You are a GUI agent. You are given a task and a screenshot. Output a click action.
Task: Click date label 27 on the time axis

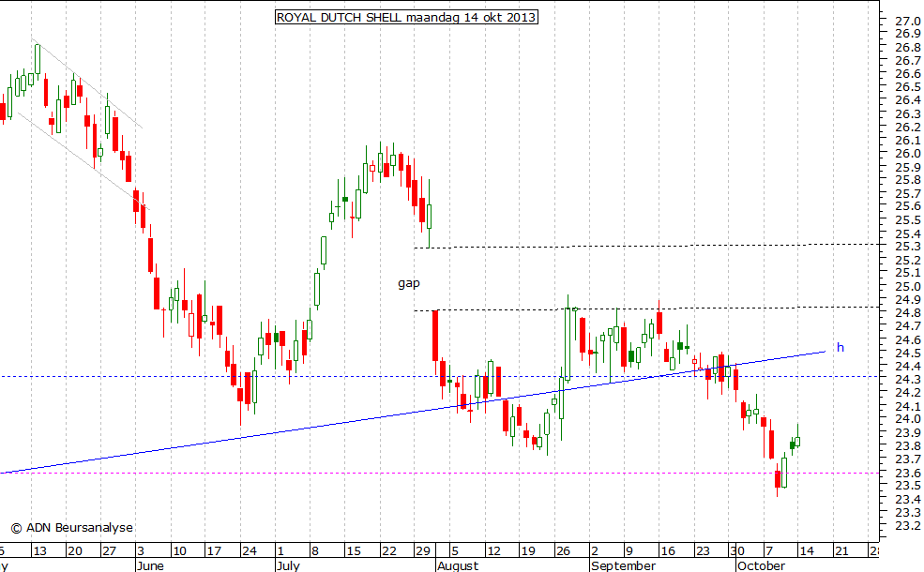tap(109, 551)
